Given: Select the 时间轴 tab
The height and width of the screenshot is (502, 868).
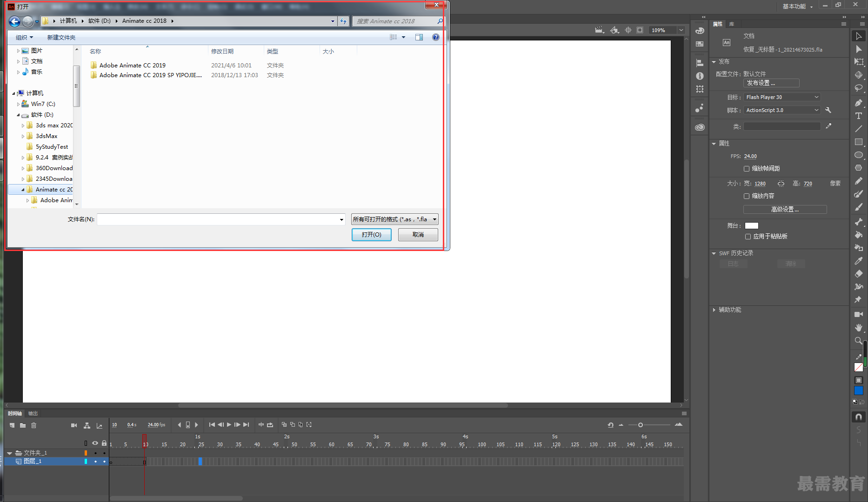Looking at the screenshot, I should [x=15, y=413].
